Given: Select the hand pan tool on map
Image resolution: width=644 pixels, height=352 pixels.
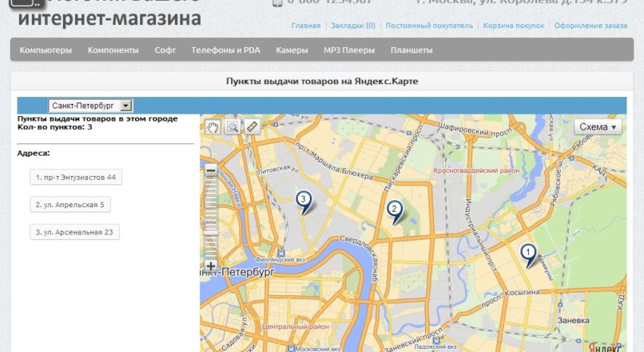Looking at the screenshot, I should pyautogui.click(x=213, y=126).
